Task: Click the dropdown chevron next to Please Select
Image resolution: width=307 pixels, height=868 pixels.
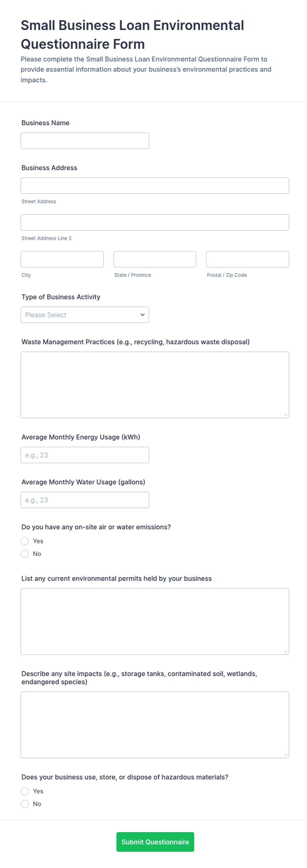Action: [142, 315]
